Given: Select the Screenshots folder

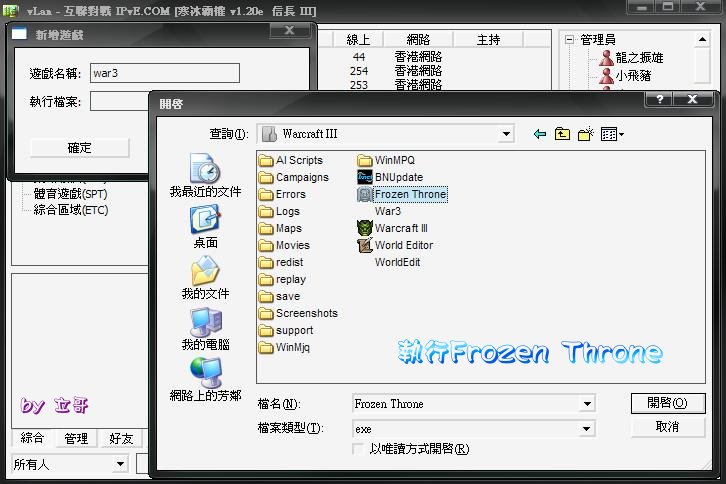Looking at the screenshot, I should pyautogui.click(x=298, y=314).
